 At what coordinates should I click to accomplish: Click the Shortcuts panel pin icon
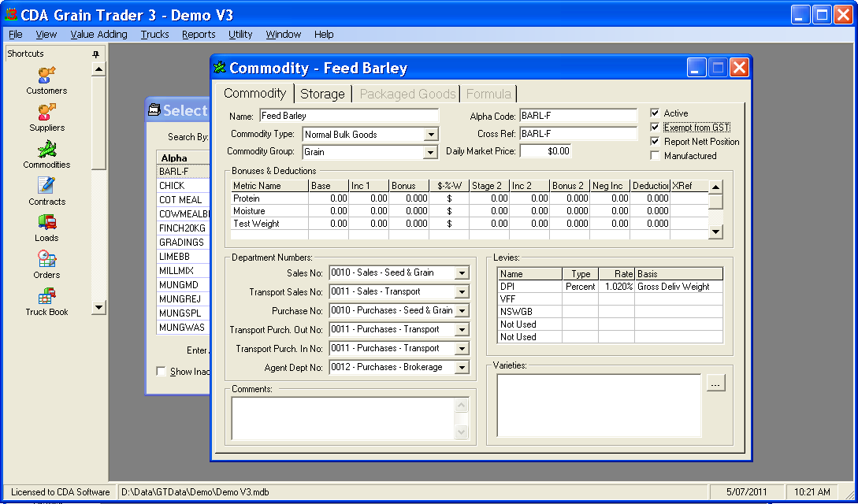[x=96, y=54]
